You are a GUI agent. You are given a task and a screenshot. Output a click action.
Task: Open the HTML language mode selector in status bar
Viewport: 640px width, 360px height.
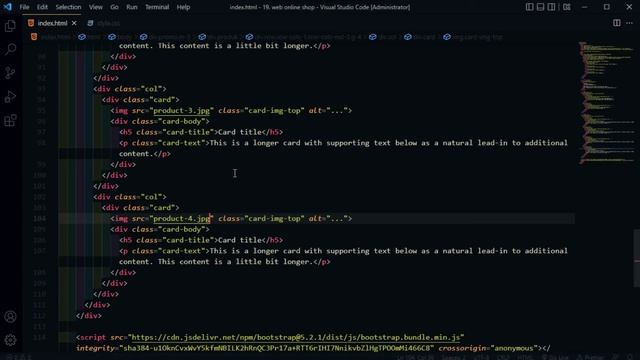coord(524,358)
